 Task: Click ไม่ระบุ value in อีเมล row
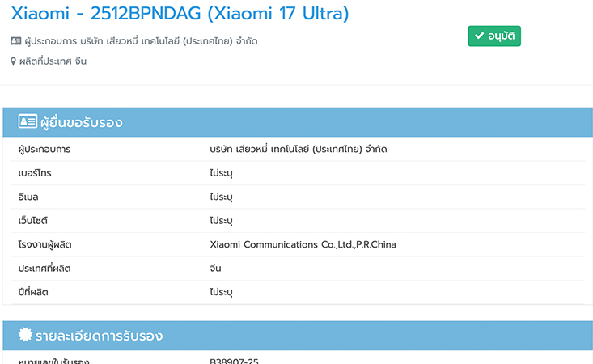click(x=221, y=197)
